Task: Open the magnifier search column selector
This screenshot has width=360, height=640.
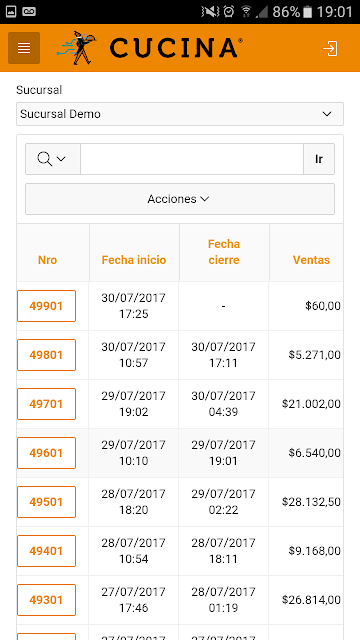Action: [53, 159]
